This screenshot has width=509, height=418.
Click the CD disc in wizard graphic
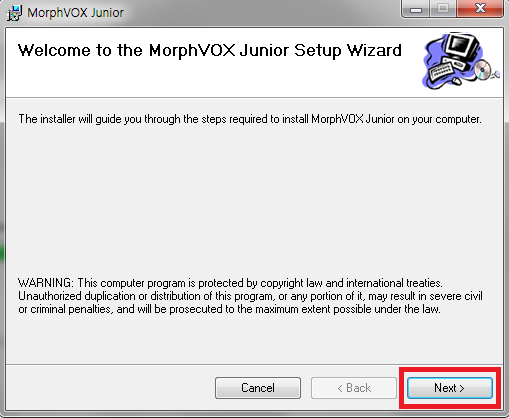pos(483,70)
